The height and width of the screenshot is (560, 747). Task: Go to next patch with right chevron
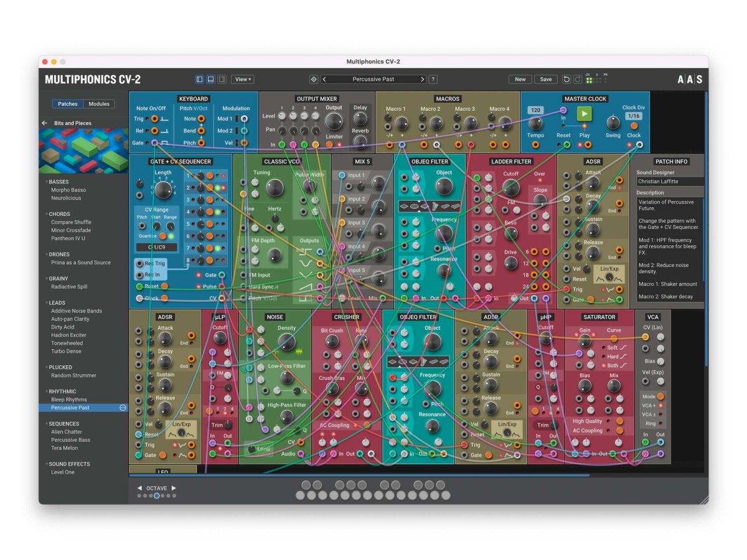[x=422, y=79]
